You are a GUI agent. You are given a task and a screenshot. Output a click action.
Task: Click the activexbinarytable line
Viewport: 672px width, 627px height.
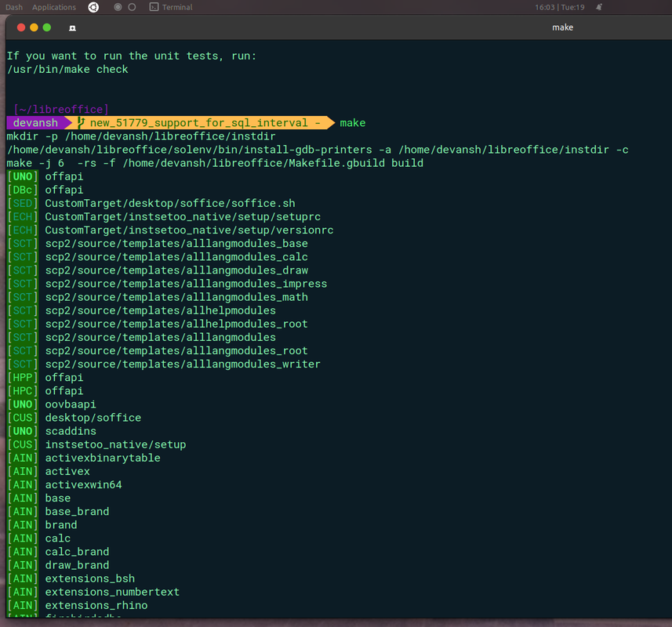84,458
